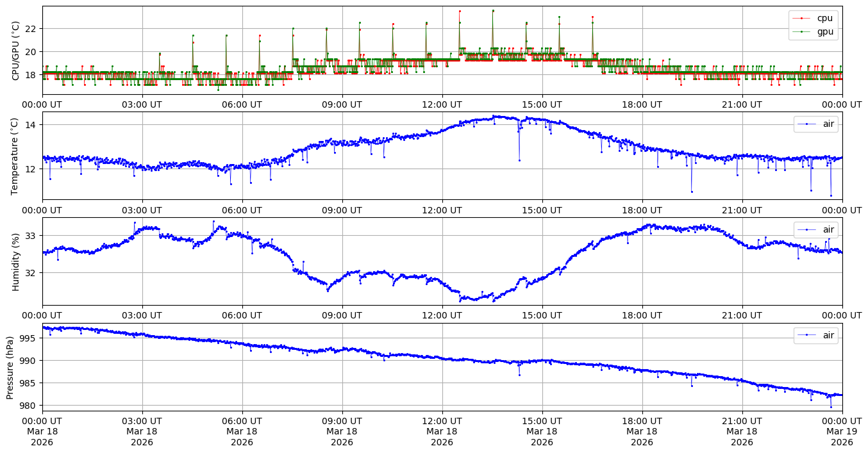868x453 pixels.
Task: Click 09:00 UT tick under the CPU/GPU chart
Action: coord(342,104)
